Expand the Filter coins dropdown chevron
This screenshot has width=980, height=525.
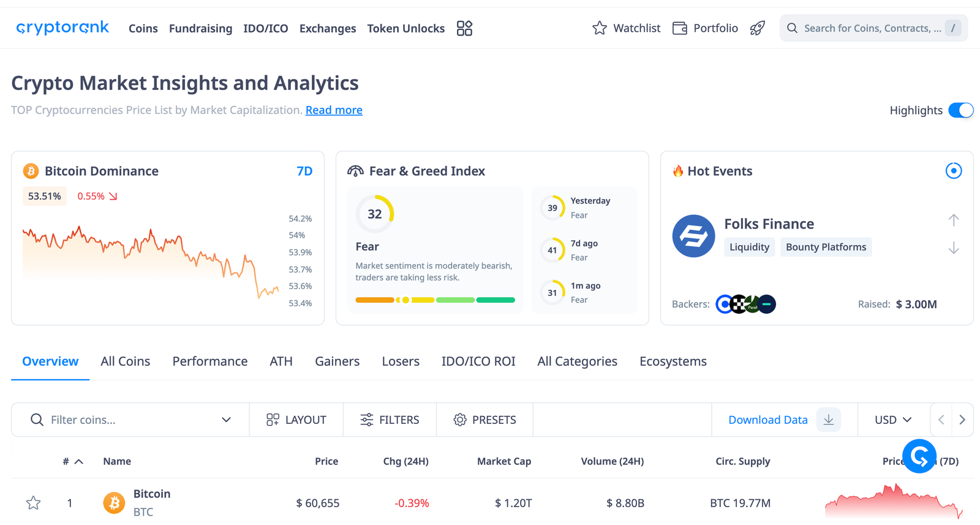click(226, 420)
